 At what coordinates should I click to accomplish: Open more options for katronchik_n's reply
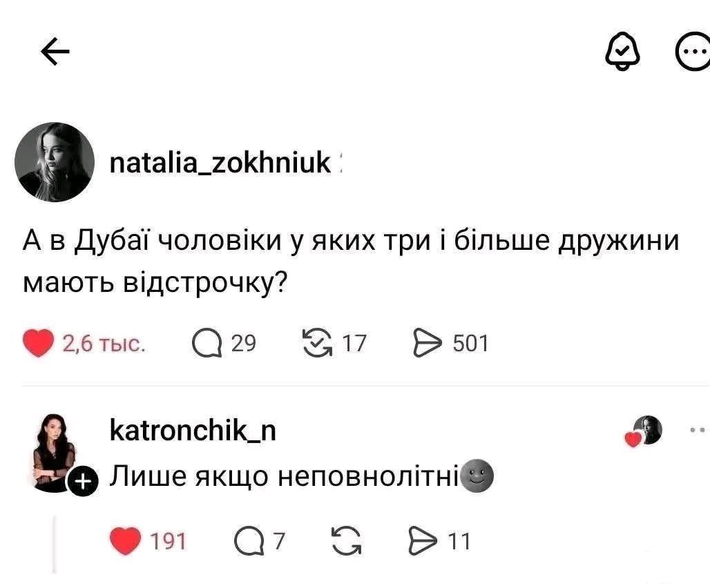click(x=698, y=431)
